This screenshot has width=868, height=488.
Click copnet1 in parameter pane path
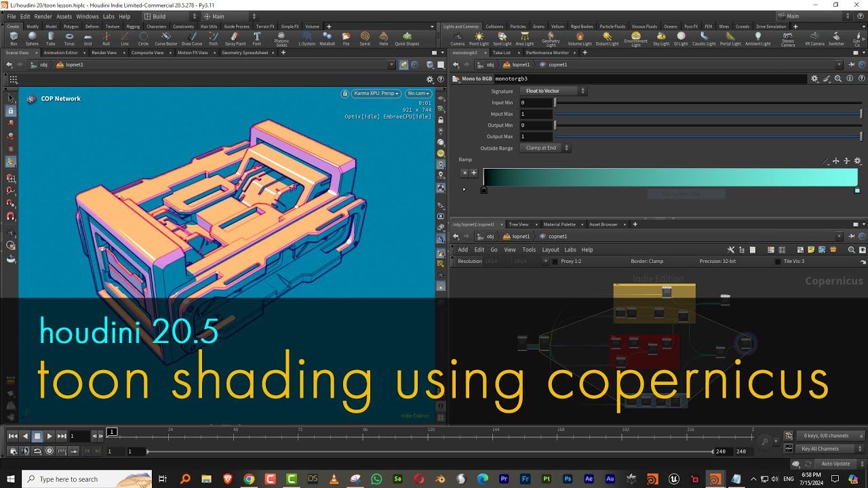tap(557, 64)
